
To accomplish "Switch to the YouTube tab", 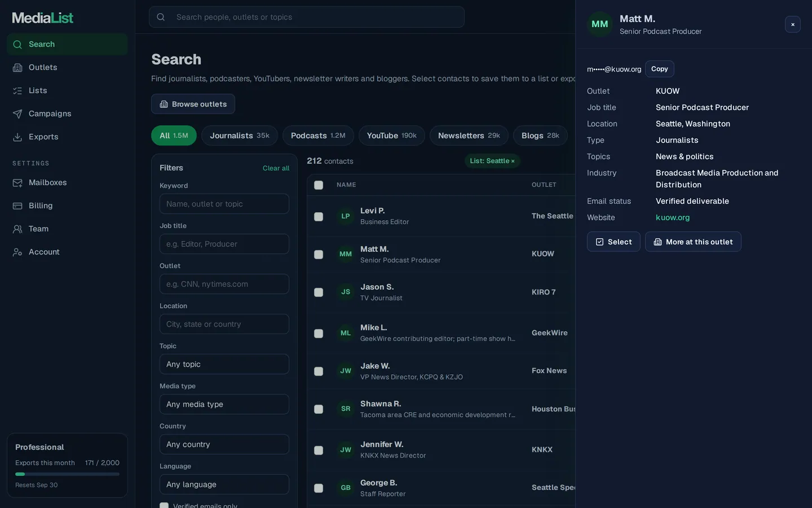I will coord(392,135).
